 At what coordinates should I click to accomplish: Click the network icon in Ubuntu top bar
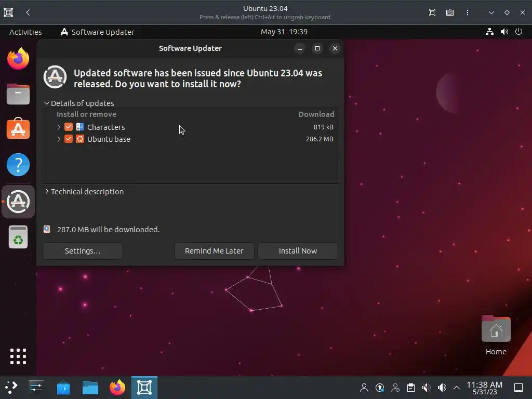point(489,32)
